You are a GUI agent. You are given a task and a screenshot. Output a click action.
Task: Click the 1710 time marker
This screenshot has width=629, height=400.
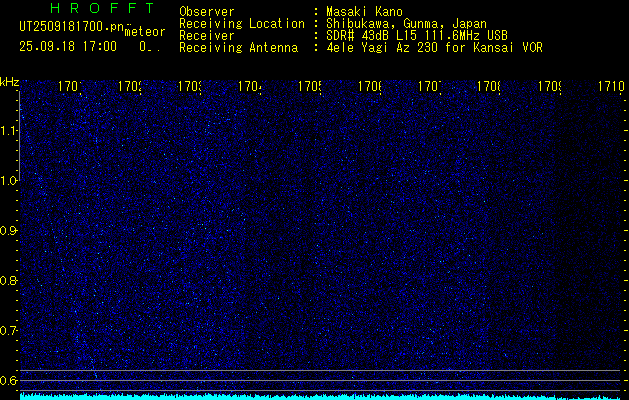coord(611,87)
